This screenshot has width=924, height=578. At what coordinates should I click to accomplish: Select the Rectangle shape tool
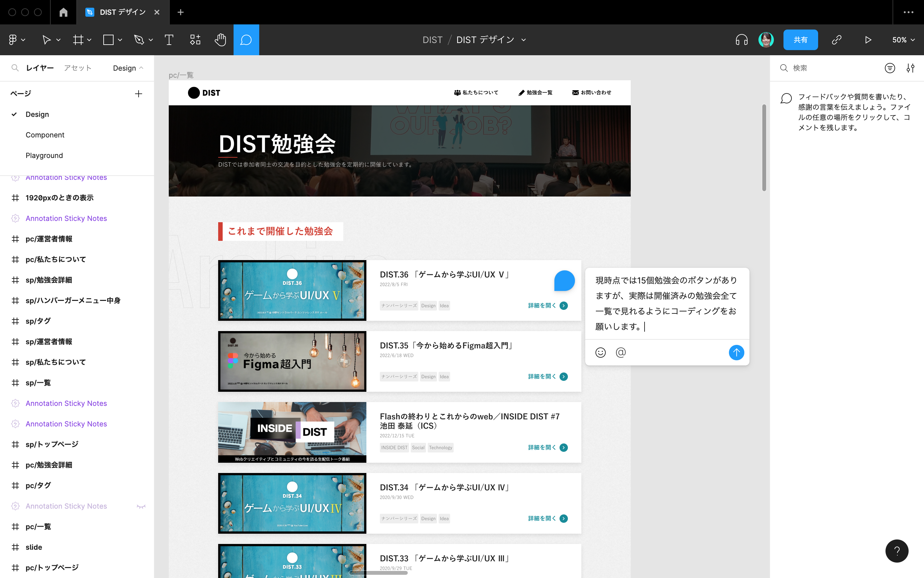108,39
